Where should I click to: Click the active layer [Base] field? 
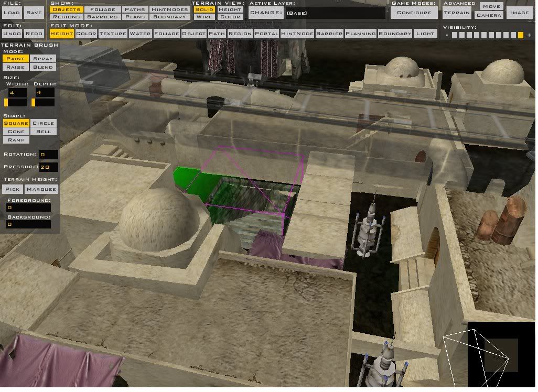coord(335,13)
